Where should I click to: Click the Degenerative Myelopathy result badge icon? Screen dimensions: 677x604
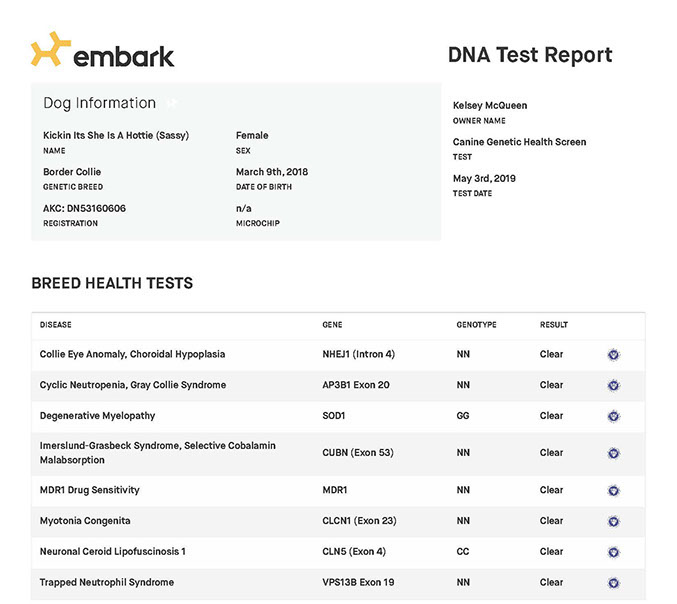click(x=613, y=416)
